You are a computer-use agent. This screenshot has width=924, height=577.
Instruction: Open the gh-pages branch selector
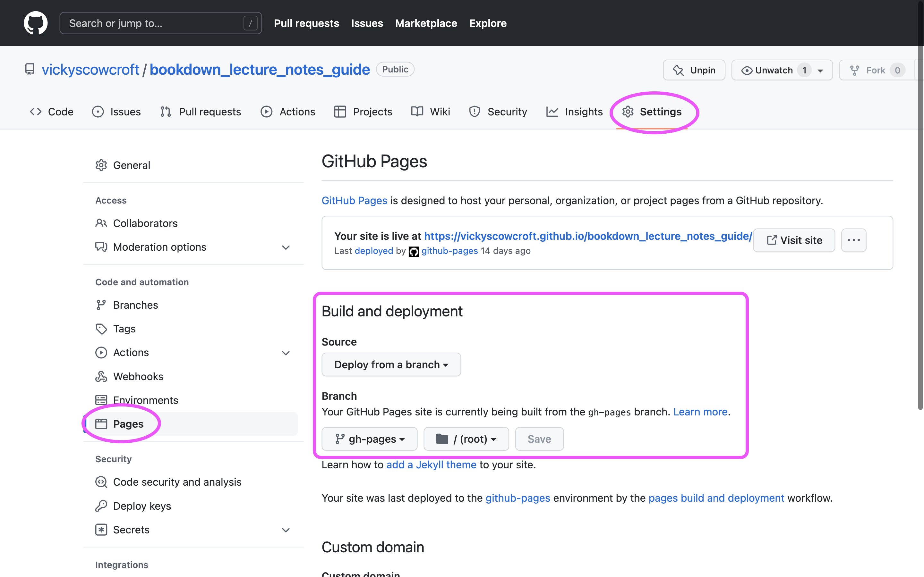(369, 439)
